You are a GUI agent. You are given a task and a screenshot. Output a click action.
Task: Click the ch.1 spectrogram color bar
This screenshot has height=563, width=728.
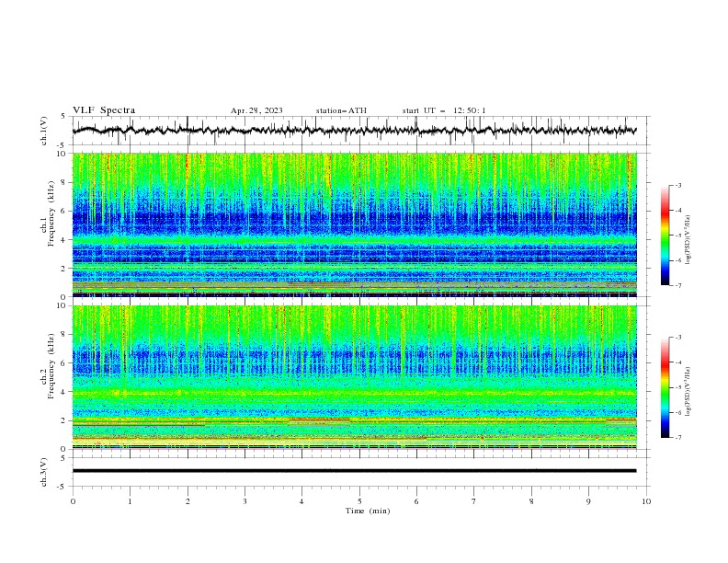coord(665,236)
